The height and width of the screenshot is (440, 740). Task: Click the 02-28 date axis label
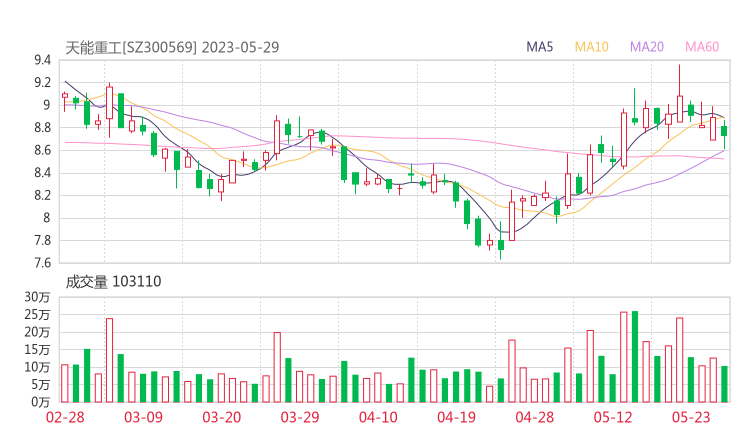click(x=65, y=417)
